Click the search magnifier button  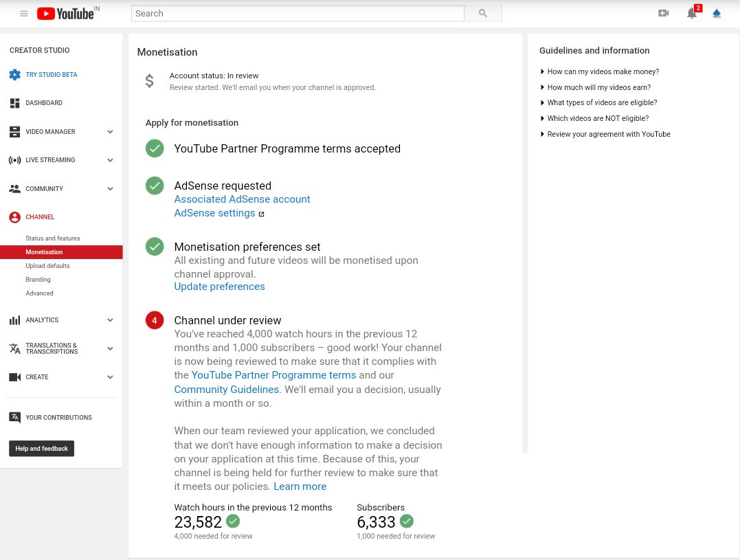[483, 13]
